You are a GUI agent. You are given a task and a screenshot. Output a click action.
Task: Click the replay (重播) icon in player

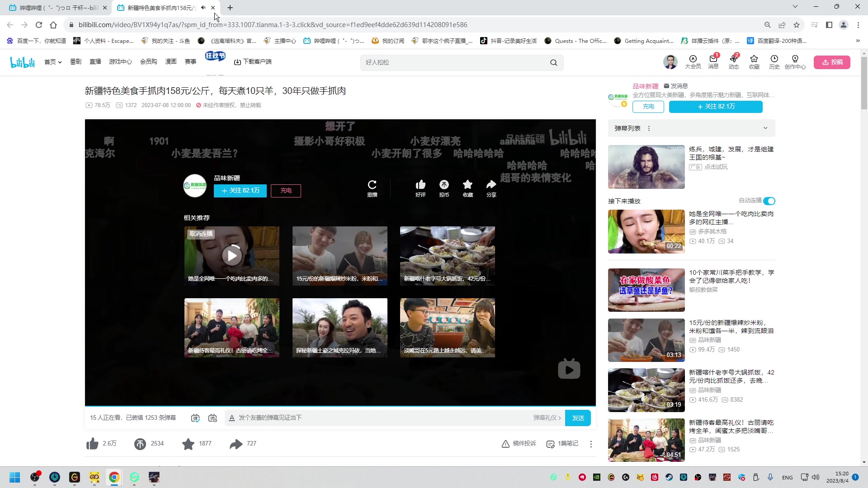372,185
